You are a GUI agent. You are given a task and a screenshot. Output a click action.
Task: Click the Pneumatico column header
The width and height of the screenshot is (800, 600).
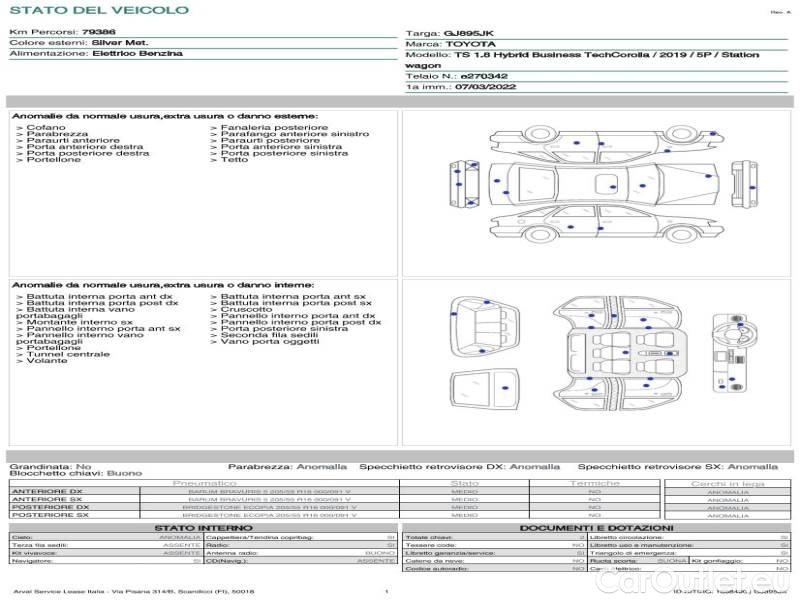205,483
